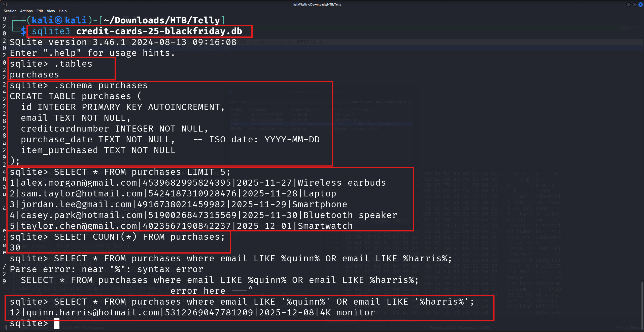The image size is (644, 332).
Task: Click the '.schema purchases' command line
Action: [79, 86]
